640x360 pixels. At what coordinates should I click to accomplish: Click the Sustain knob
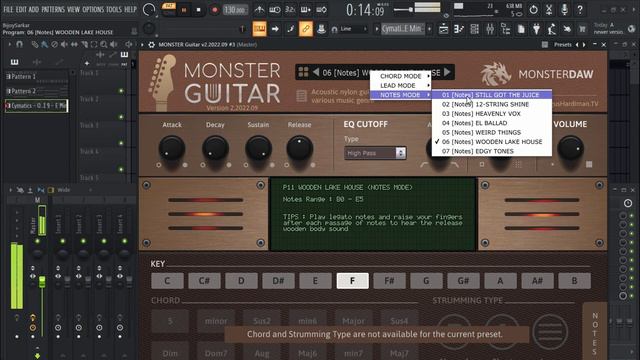(x=258, y=148)
